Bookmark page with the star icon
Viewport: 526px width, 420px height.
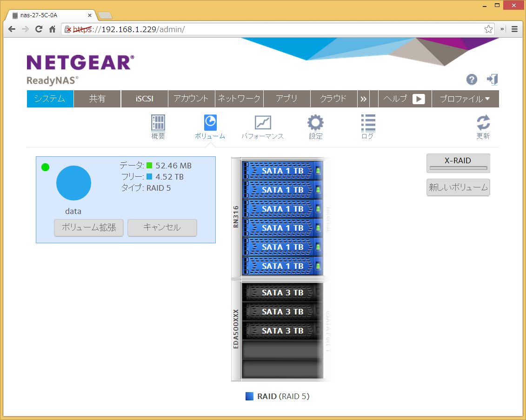click(488, 29)
